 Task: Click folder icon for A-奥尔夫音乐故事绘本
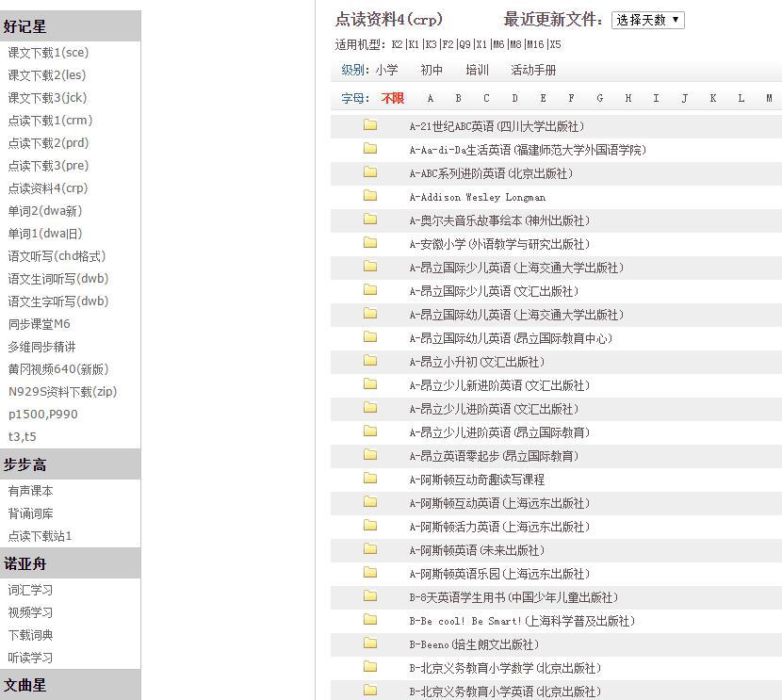[370, 219]
